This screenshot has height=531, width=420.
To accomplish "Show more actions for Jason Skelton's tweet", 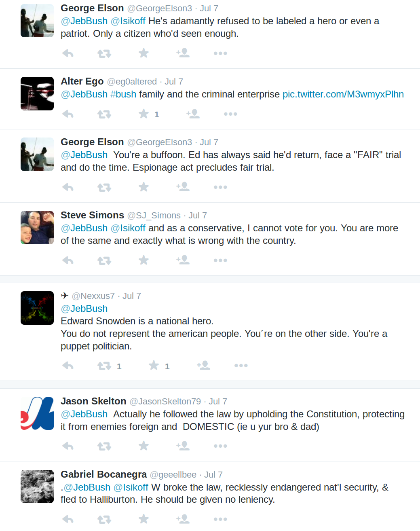I will tap(220, 446).
